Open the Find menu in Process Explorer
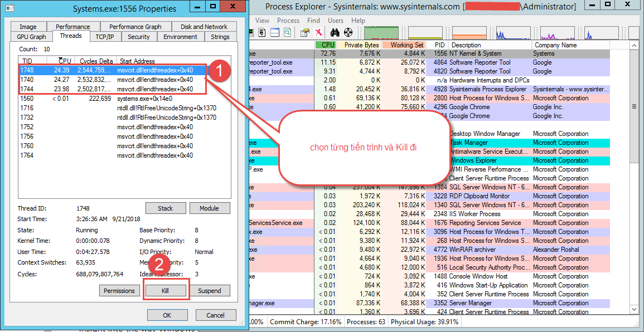Viewport: 644px width, 332px height. pyautogui.click(x=313, y=21)
